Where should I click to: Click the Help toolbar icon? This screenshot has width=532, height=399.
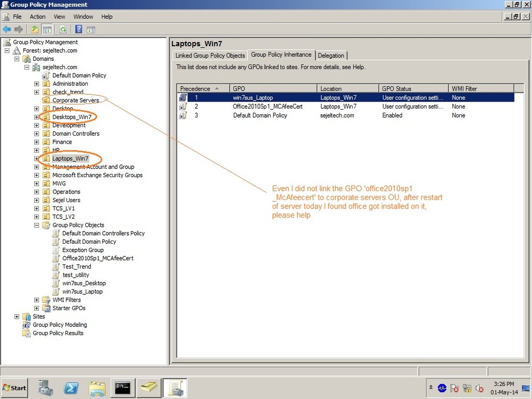pyautogui.click(x=79, y=29)
